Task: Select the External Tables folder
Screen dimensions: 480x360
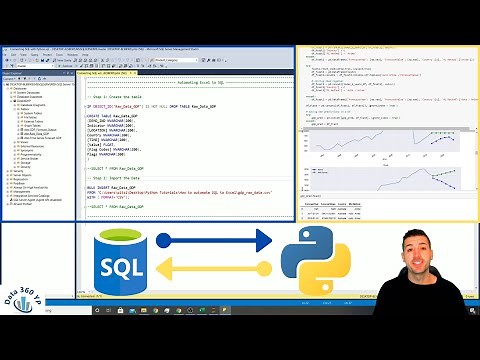Action: tap(33, 122)
